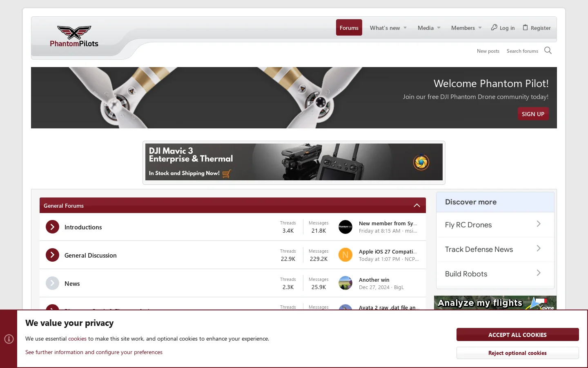
Task: Open further information and configure preferences link
Action: click(x=94, y=352)
